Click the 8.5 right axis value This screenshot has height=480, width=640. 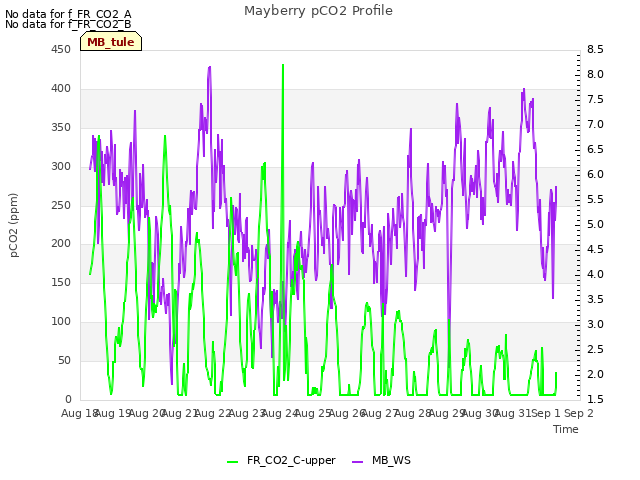pos(595,49)
